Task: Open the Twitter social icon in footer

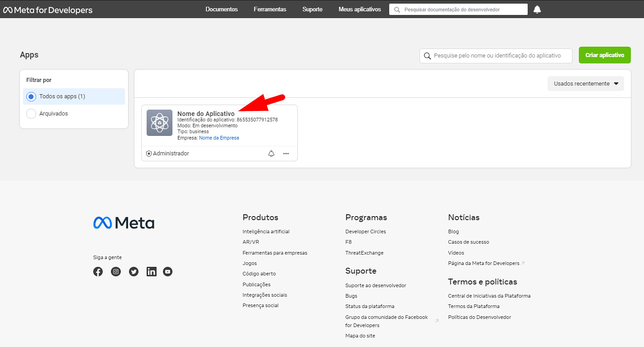Action: [x=134, y=272]
